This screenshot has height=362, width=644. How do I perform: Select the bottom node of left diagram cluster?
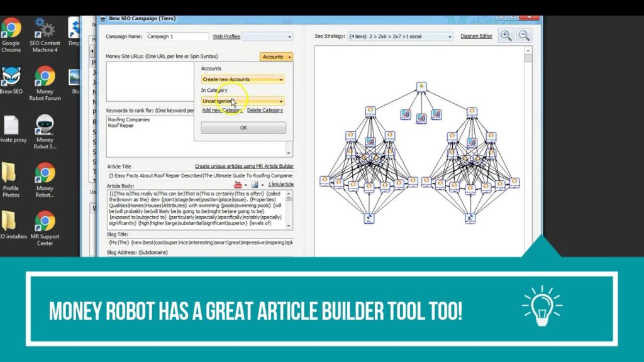pos(369,218)
